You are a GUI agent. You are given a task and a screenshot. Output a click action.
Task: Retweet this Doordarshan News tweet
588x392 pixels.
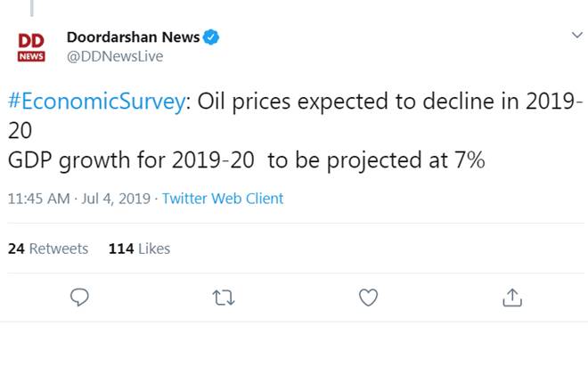[x=224, y=297]
